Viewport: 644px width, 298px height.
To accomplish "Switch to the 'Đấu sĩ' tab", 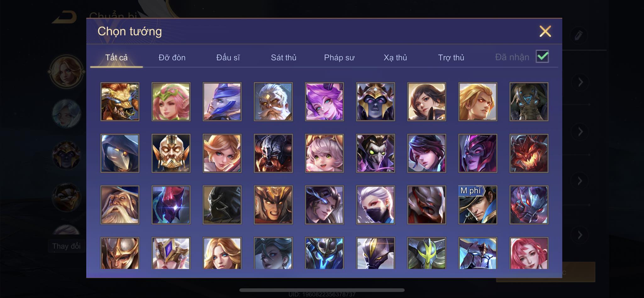I will pos(228,58).
